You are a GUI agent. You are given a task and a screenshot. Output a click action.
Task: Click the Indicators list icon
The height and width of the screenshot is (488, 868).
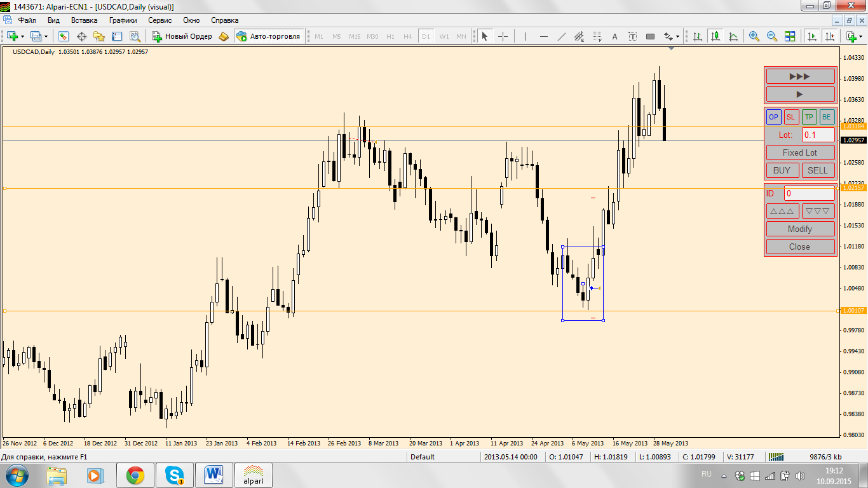pyautogui.click(x=850, y=36)
